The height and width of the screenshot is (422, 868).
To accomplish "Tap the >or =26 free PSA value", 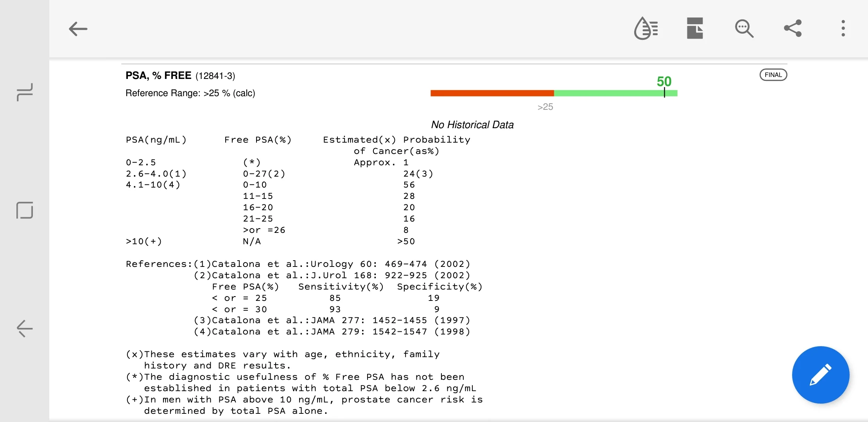I will click(264, 230).
